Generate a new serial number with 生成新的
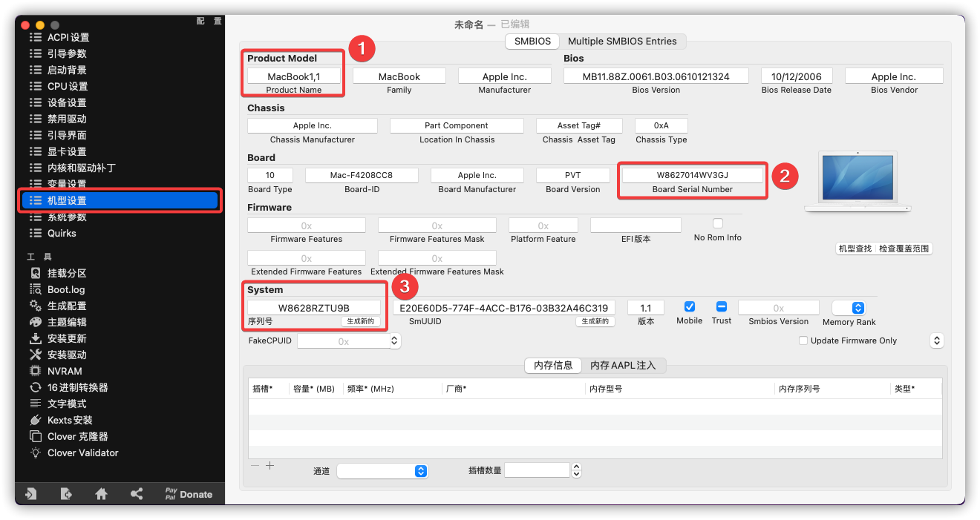 [x=362, y=321]
